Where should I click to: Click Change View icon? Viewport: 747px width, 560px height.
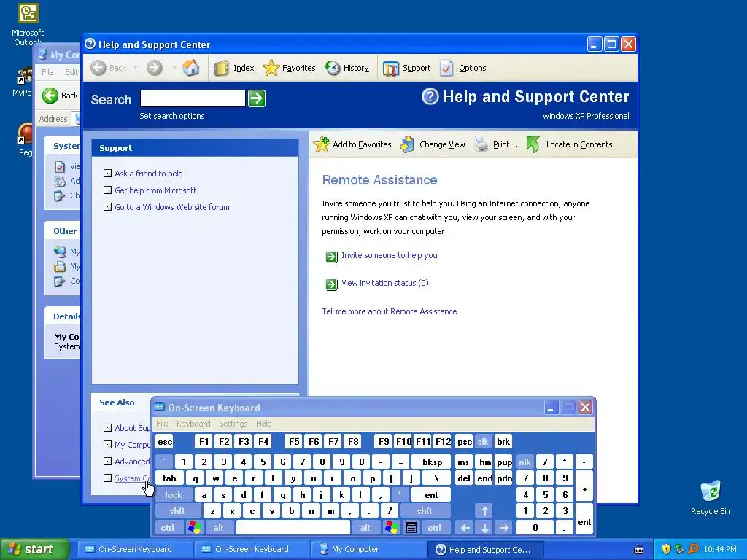[x=407, y=144]
